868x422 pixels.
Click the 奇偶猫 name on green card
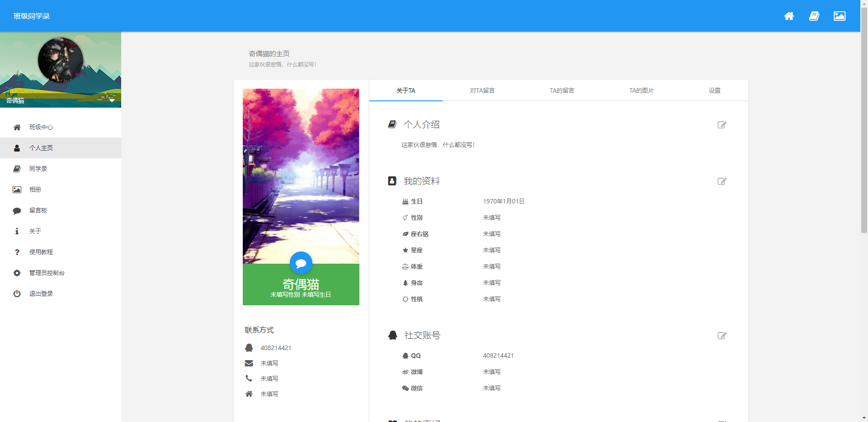click(301, 284)
